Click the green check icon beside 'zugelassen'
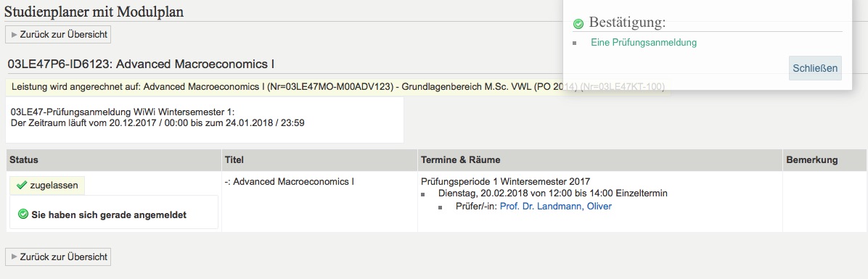Screen dimensions: 868x279 coord(22,185)
